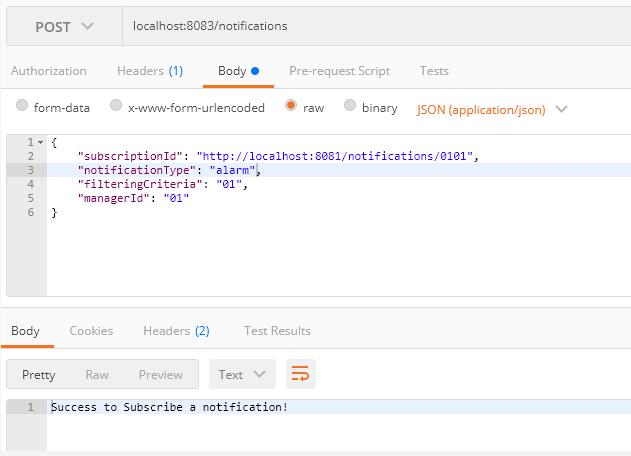Open the response Cookies tab
Viewport: 631px width, 456px height.
(x=91, y=330)
